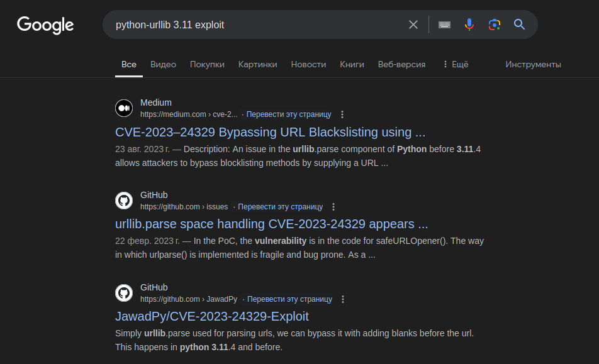This screenshot has height=364, width=599.
Task: Click the Medium site favicon
Action: [x=124, y=108]
